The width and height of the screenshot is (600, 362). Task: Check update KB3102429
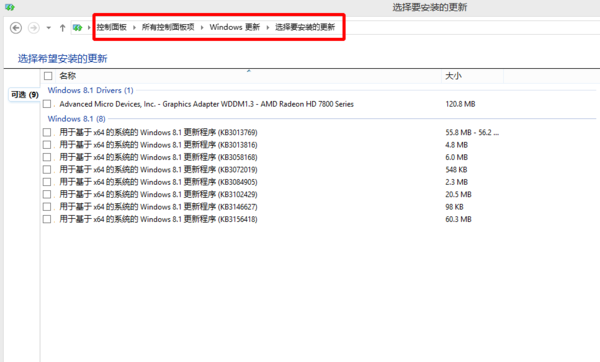pos(47,194)
